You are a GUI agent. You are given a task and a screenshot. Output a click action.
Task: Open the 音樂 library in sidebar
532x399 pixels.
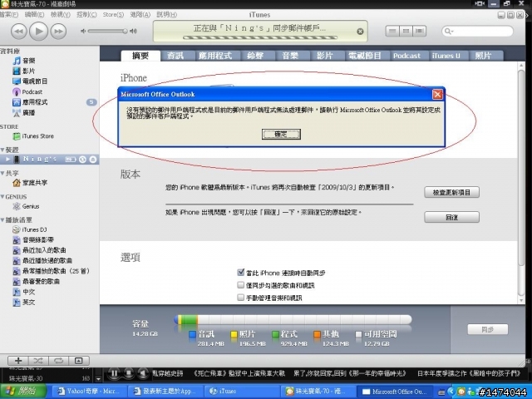pyautogui.click(x=24, y=61)
